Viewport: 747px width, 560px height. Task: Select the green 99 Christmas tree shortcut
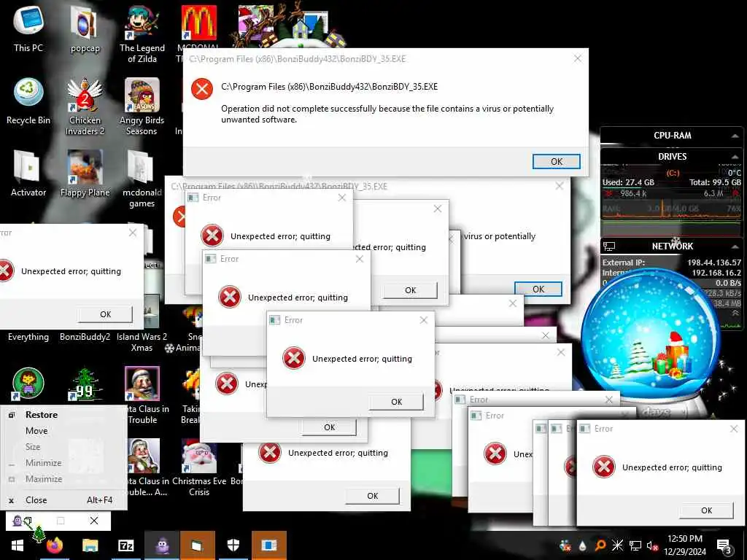pyautogui.click(x=85, y=385)
